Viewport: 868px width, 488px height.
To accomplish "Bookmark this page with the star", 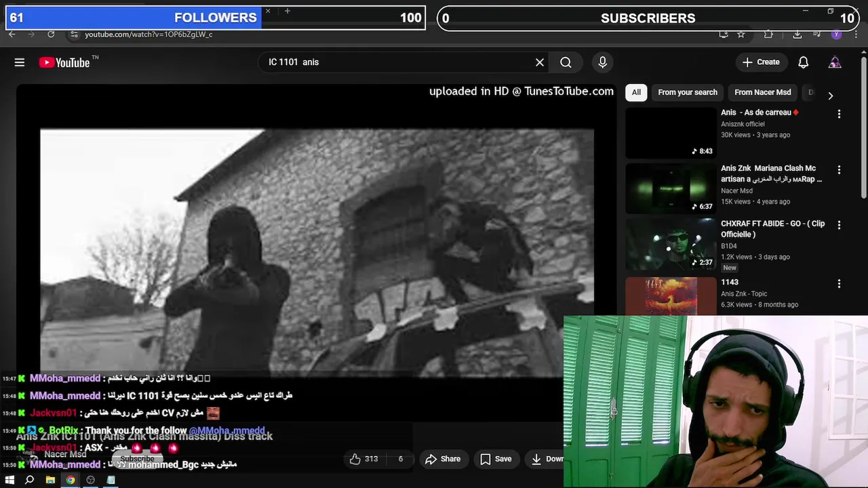I will [741, 34].
